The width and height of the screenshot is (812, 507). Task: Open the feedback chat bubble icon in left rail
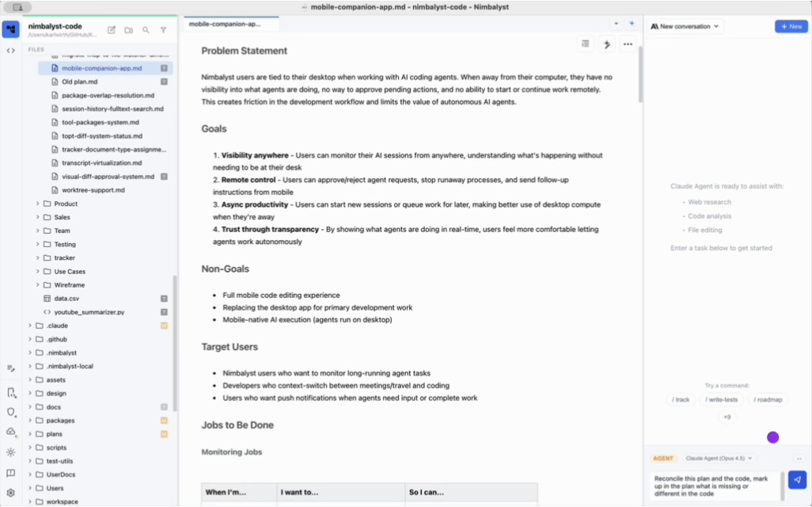click(x=10, y=471)
